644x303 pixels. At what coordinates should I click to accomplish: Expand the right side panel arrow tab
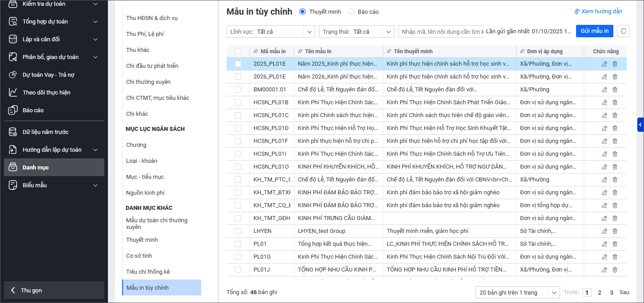click(640, 125)
